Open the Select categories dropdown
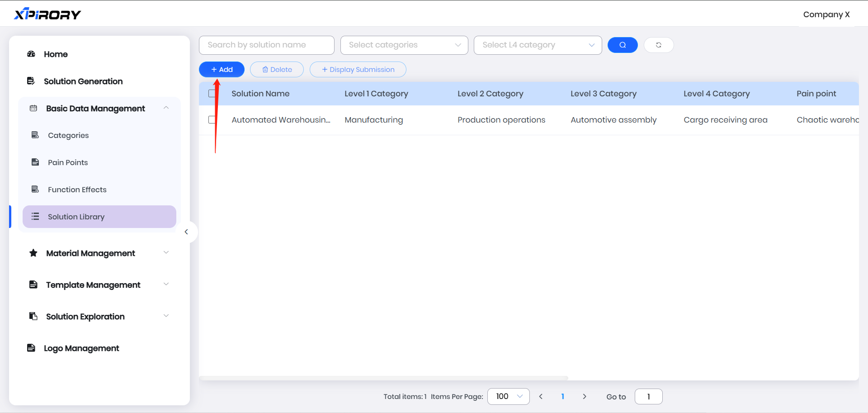This screenshot has height=413, width=868. click(404, 45)
